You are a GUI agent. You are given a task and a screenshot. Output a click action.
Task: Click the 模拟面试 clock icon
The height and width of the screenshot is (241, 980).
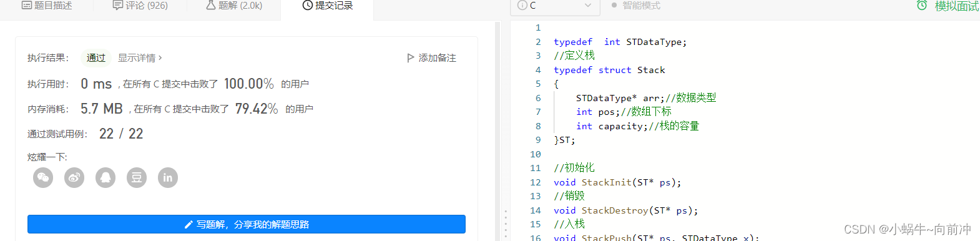(x=921, y=6)
